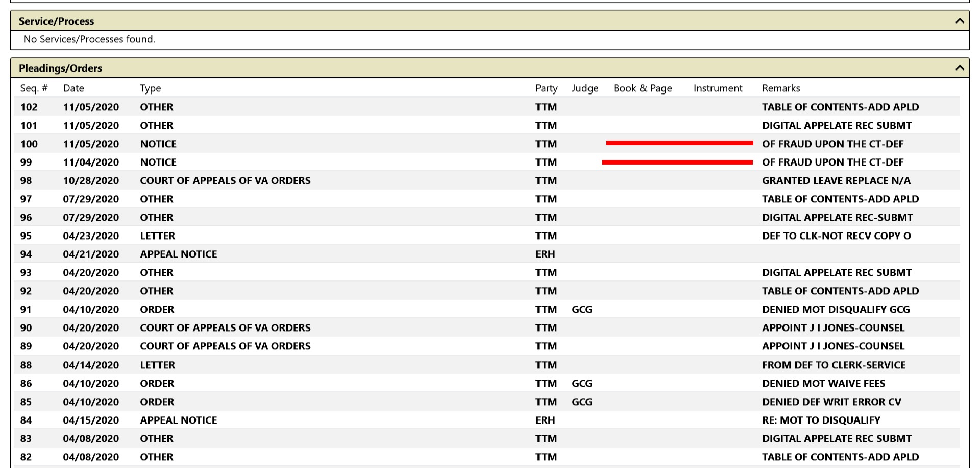The height and width of the screenshot is (468, 980).
Task: Click 'FROM DEF TO CLERK-SERVICE' remark
Action: (834, 365)
